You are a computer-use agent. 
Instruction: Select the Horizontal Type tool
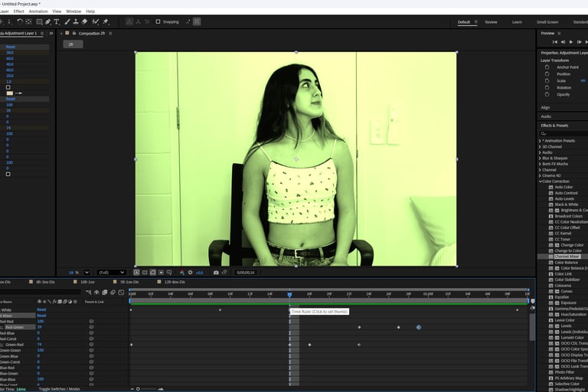click(x=57, y=21)
